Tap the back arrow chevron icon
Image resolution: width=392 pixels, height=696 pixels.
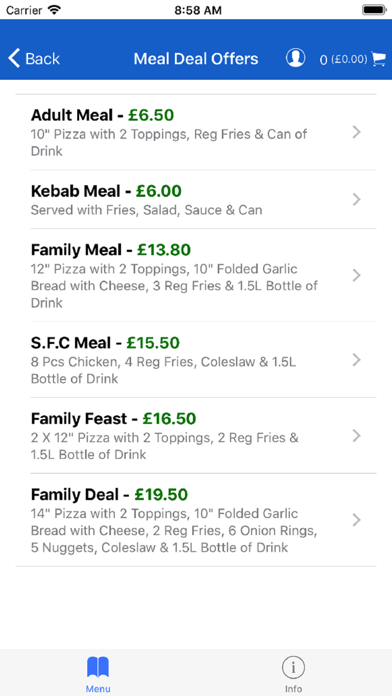(x=14, y=59)
